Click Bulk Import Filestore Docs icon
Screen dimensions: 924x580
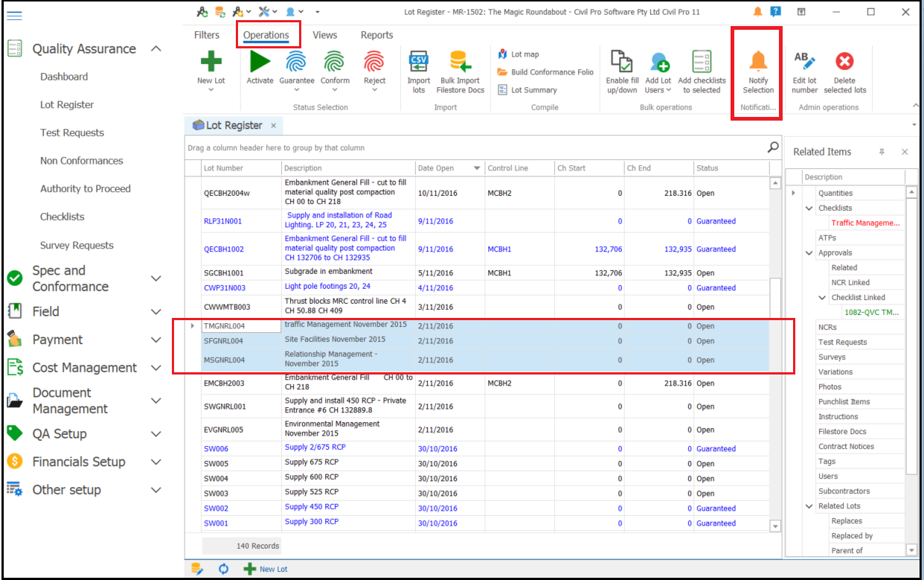tap(460, 61)
